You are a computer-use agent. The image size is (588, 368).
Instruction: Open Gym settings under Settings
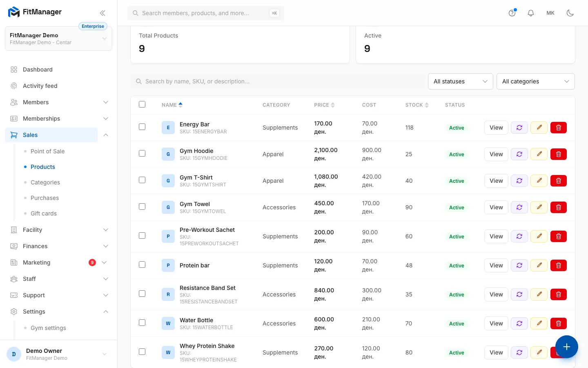click(48, 328)
